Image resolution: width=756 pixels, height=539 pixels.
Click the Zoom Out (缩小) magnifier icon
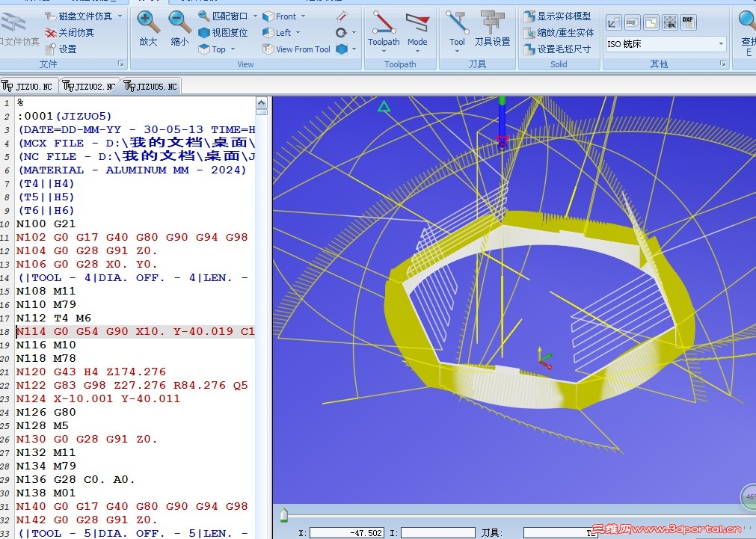[179, 22]
